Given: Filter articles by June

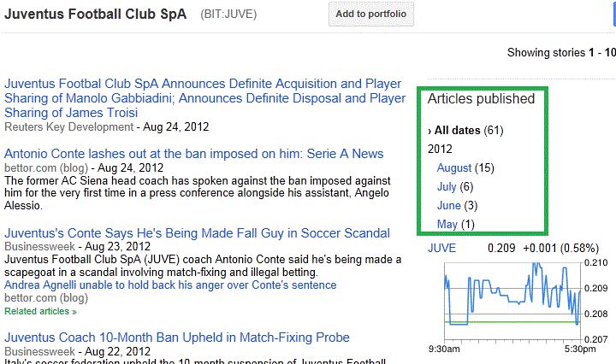Looking at the screenshot, I should (x=449, y=206).
